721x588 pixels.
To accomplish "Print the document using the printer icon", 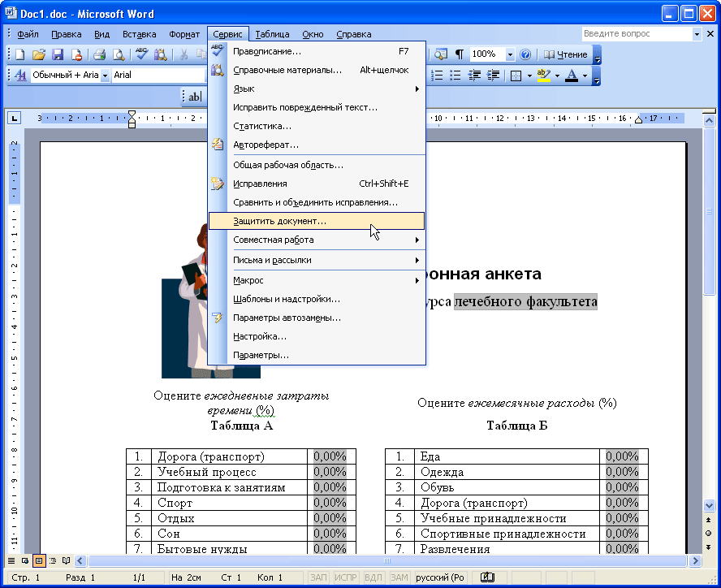I will click(99, 54).
